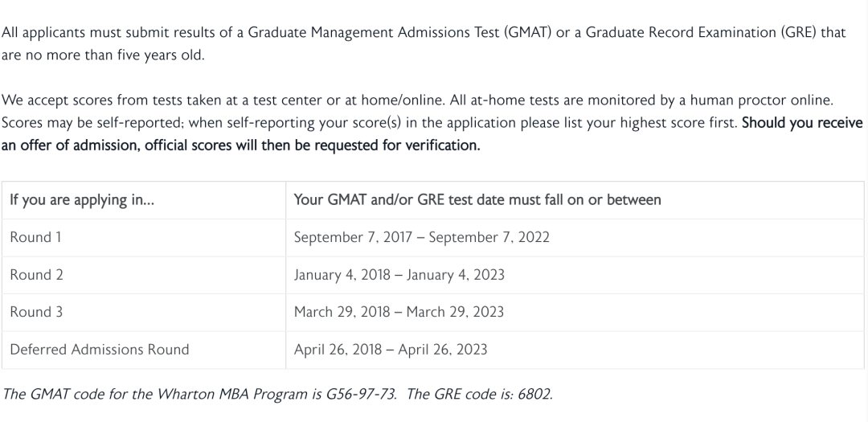Click the GRE code 6802 text
The height and width of the screenshot is (422, 868).
tap(534, 395)
